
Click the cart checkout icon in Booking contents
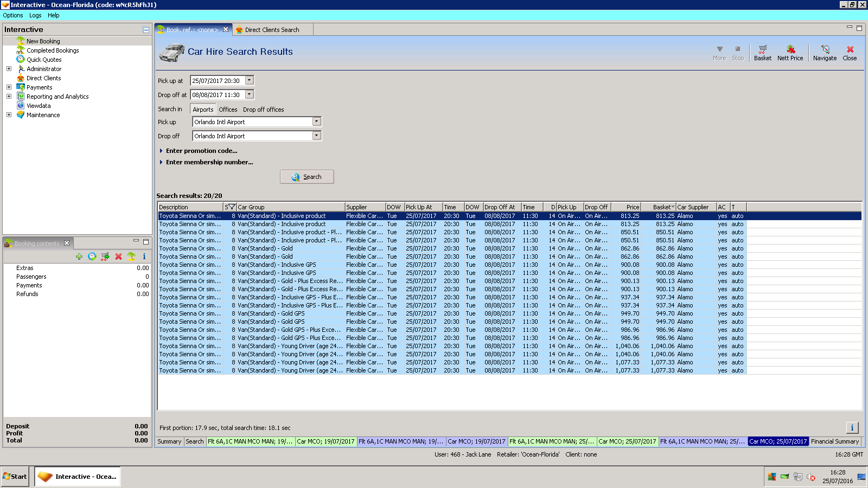click(x=105, y=256)
